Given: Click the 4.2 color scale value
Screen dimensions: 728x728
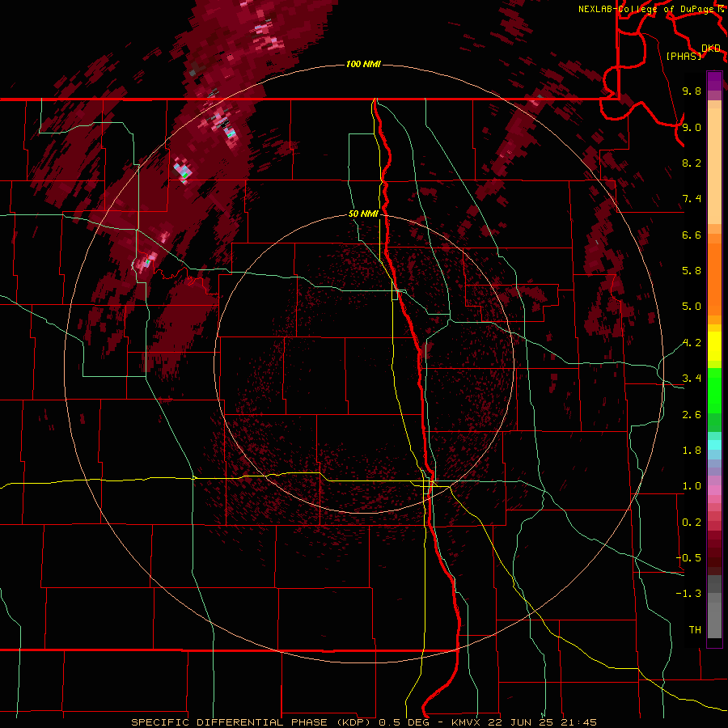Looking at the screenshot, I should [x=692, y=343].
